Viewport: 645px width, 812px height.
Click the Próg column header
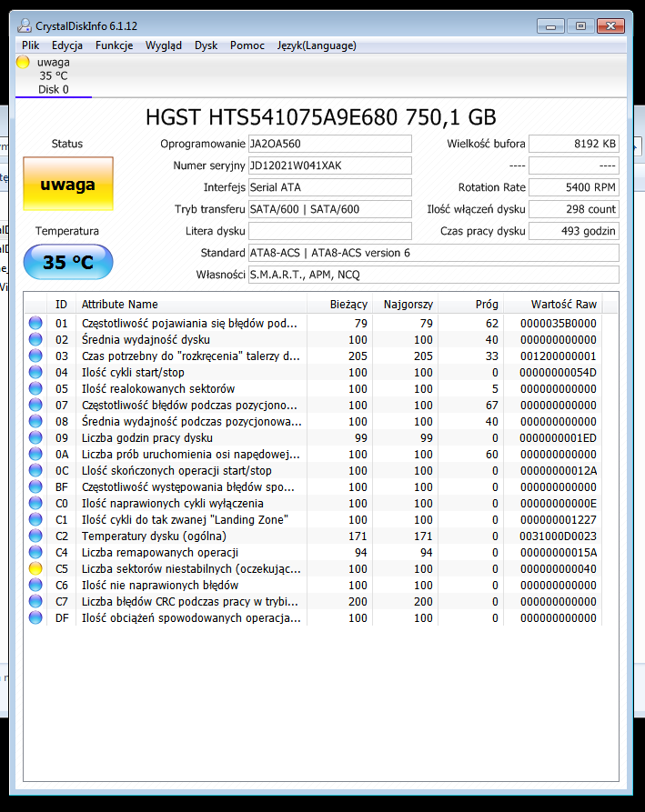[471, 305]
